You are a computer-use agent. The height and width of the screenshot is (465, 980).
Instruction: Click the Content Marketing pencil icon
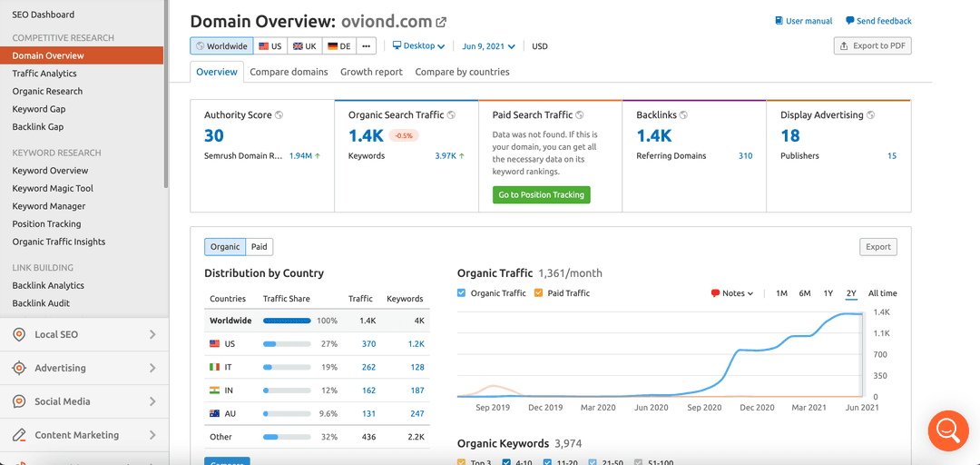coord(19,435)
